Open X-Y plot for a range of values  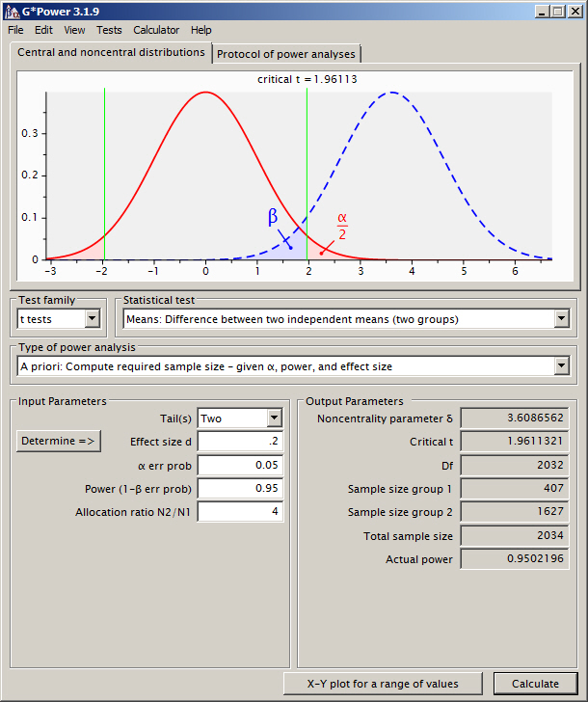383,684
